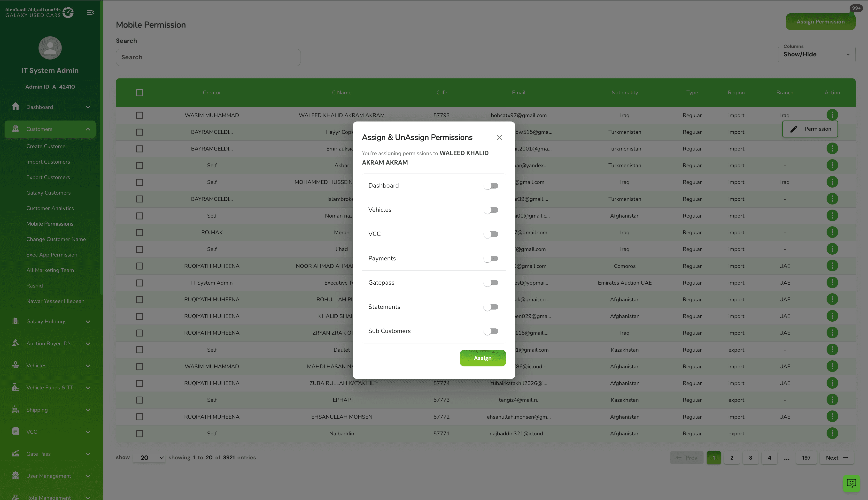Image resolution: width=868 pixels, height=500 pixels.
Task: Expand the Shipping sidebar chevron
Action: [88, 410]
